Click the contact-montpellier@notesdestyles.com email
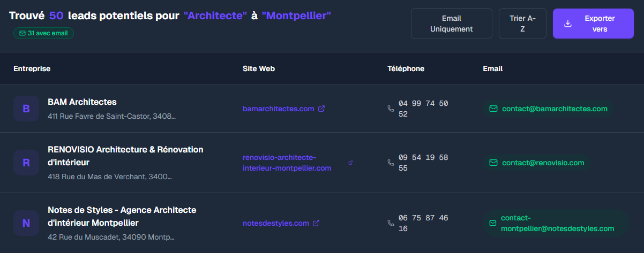The height and width of the screenshot is (253, 644). click(x=557, y=223)
